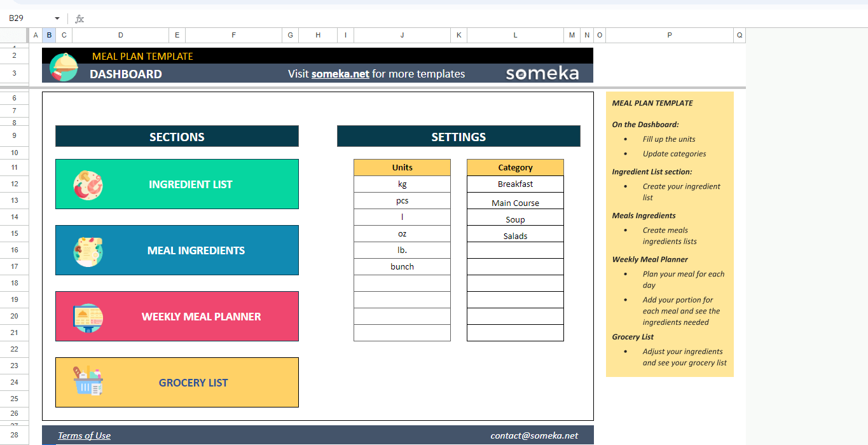Select row 12 header
This screenshot has height=445, width=868.
pyautogui.click(x=14, y=184)
